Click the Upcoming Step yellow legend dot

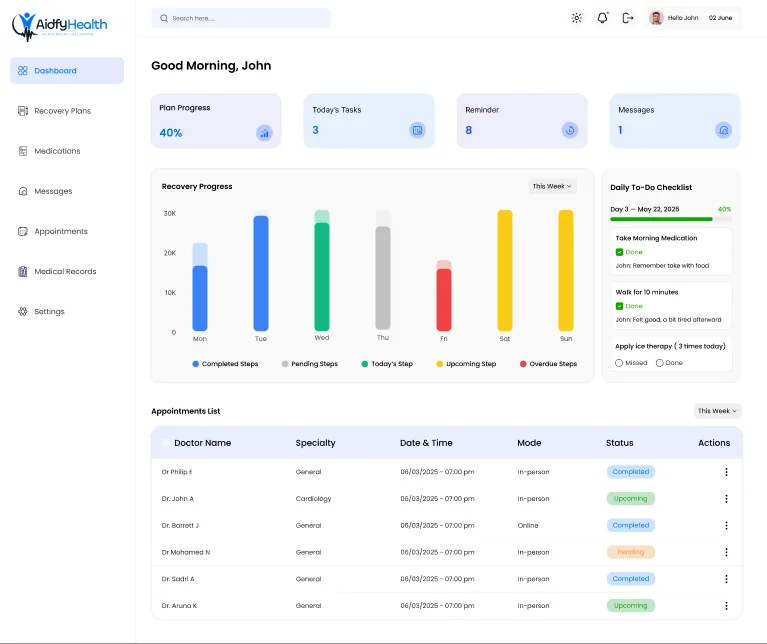pos(439,364)
